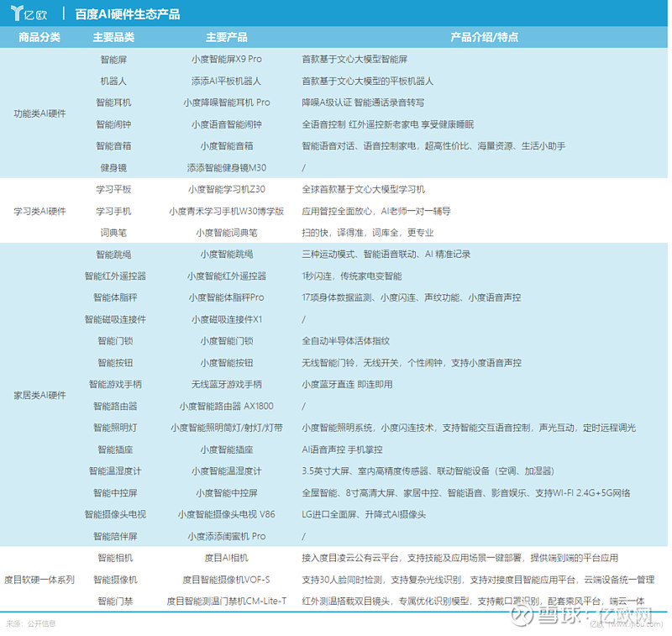The height and width of the screenshot is (636, 672).
Task: Expand the 智能摄像头电视 row details
Action: (x=113, y=515)
